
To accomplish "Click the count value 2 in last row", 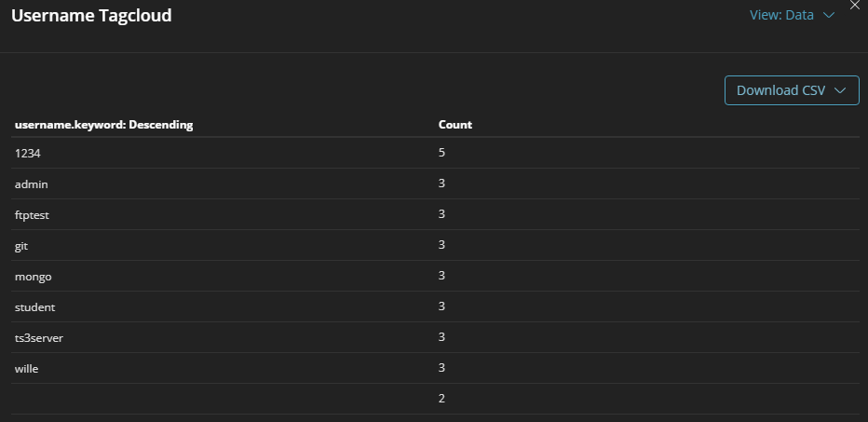I will [441, 399].
